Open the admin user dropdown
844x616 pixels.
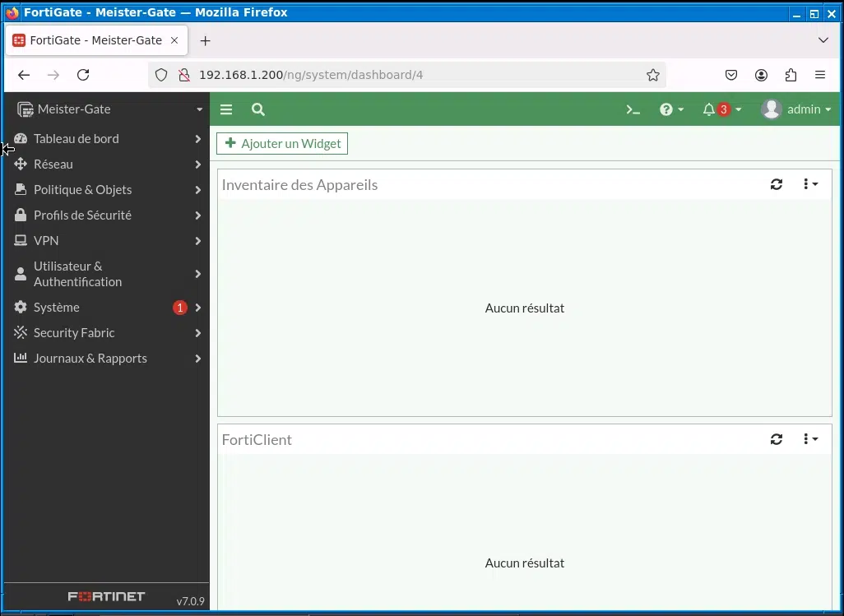[795, 109]
